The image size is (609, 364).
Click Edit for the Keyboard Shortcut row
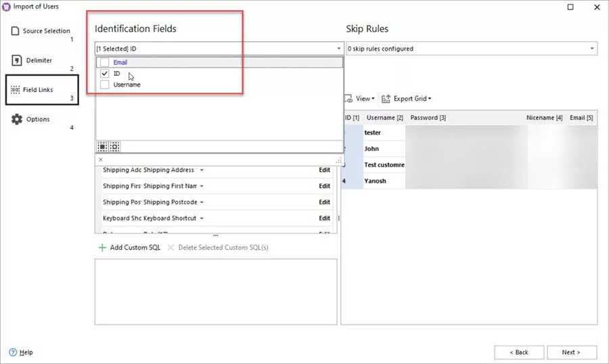(x=324, y=219)
